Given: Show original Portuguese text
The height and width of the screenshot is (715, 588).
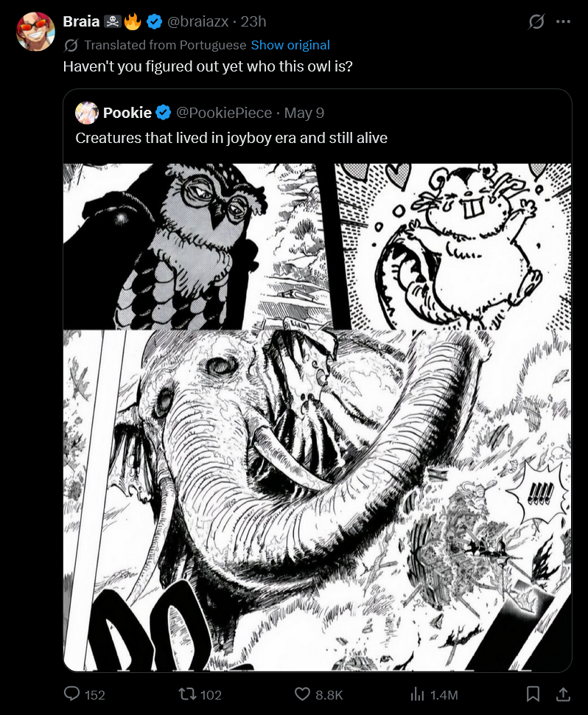Looking at the screenshot, I should [x=290, y=45].
